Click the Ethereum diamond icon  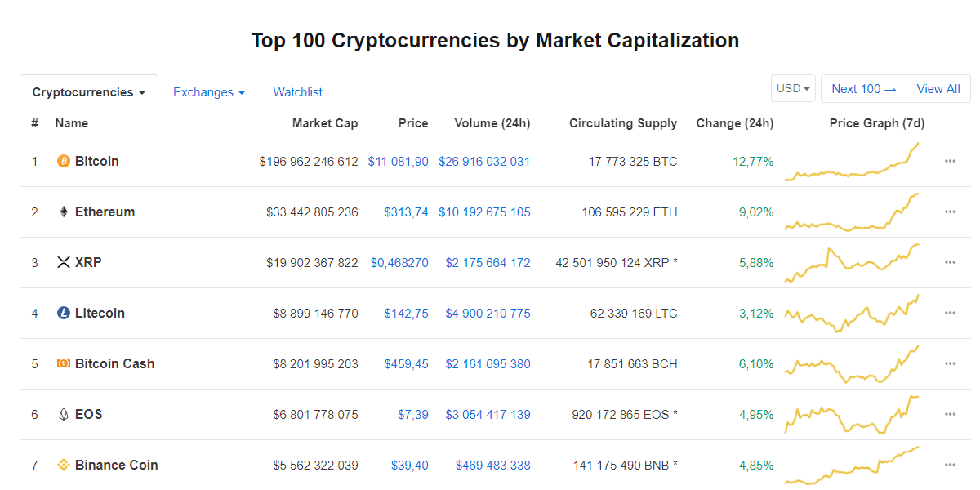pyautogui.click(x=64, y=212)
